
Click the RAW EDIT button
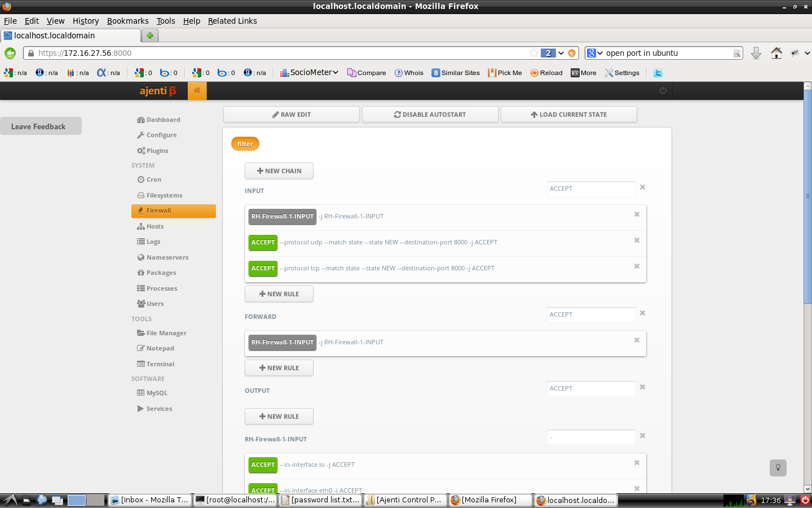point(292,115)
